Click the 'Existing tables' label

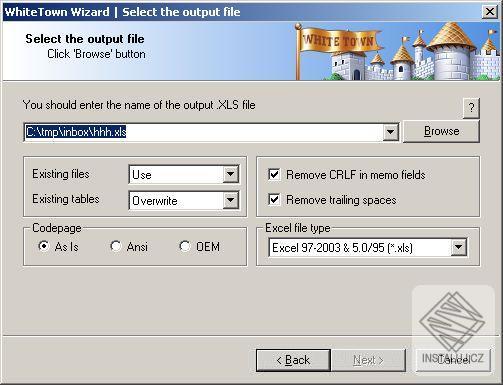click(x=66, y=199)
